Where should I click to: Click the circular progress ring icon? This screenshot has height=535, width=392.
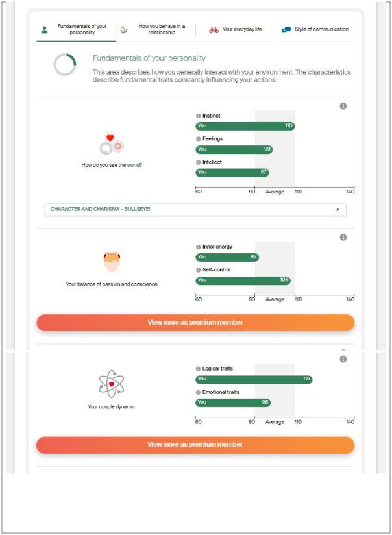coord(65,64)
